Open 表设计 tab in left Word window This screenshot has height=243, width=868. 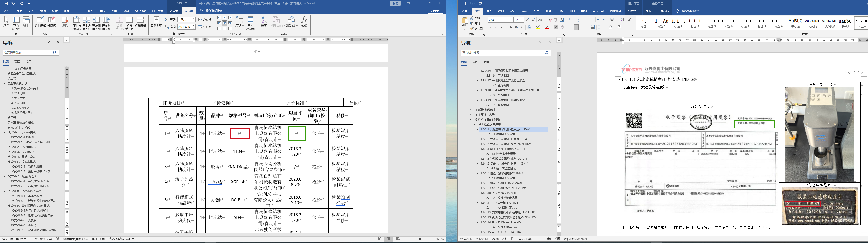174,11
